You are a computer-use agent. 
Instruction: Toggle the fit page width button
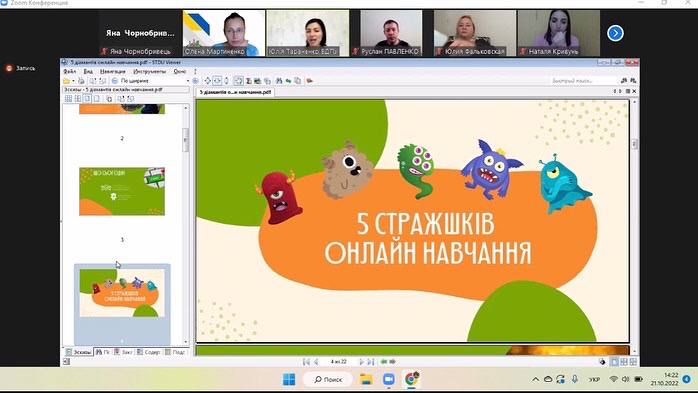(217, 81)
